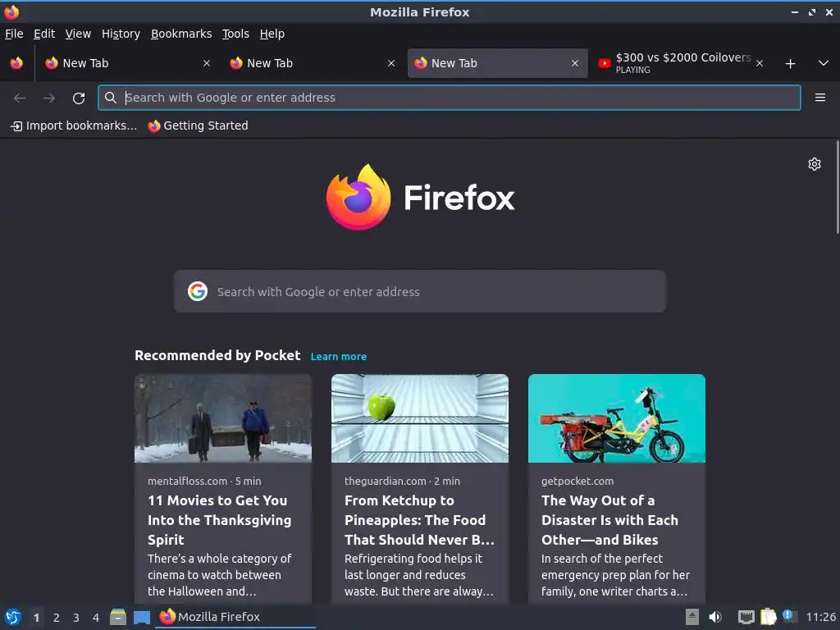
Task: Click the Google G icon in search box
Action: point(198,291)
